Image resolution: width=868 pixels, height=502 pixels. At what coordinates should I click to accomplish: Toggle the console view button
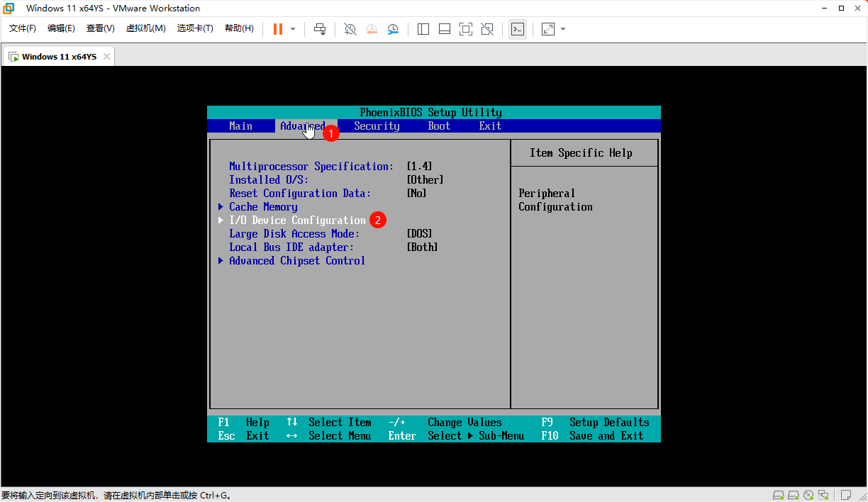518,29
